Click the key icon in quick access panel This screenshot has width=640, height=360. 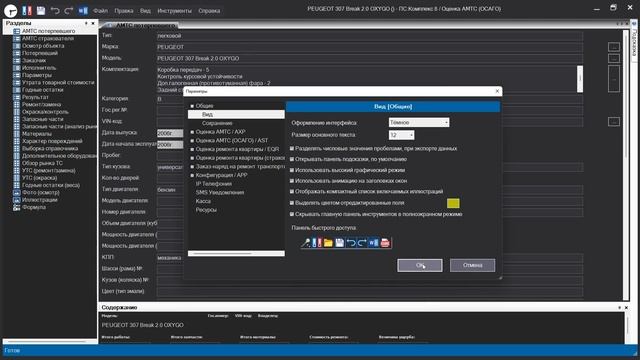click(306, 243)
